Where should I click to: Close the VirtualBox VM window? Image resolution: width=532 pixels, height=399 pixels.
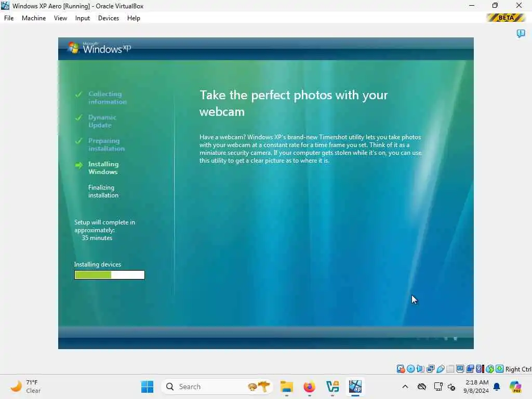pyautogui.click(x=519, y=5)
